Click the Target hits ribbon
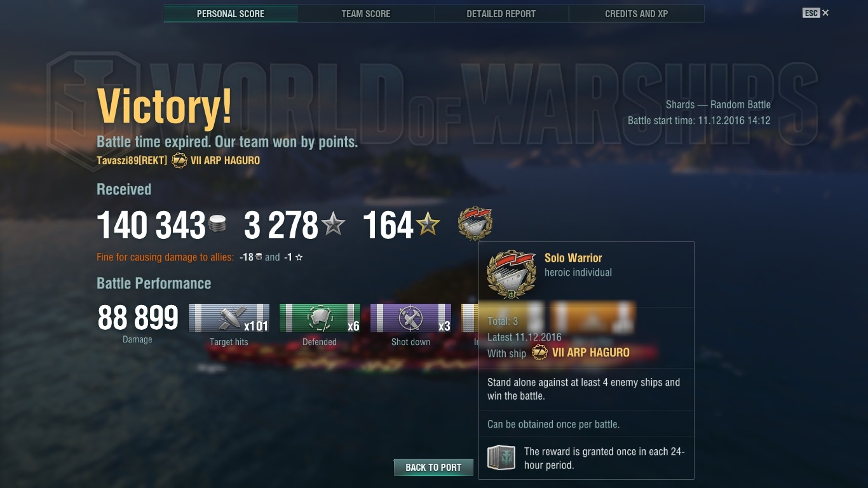868x488 pixels. (229, 318)
